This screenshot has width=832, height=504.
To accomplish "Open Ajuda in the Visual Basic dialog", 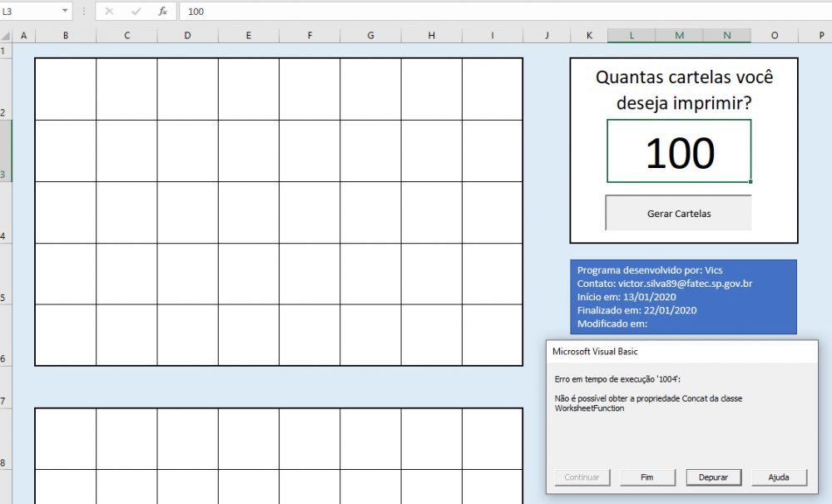I will coord(779,477).
